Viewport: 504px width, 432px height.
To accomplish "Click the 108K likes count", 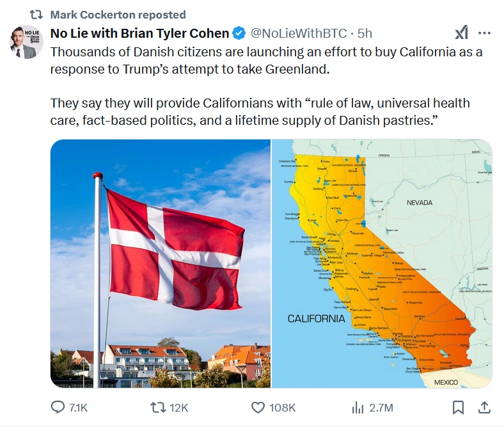I will pos(282,408).
